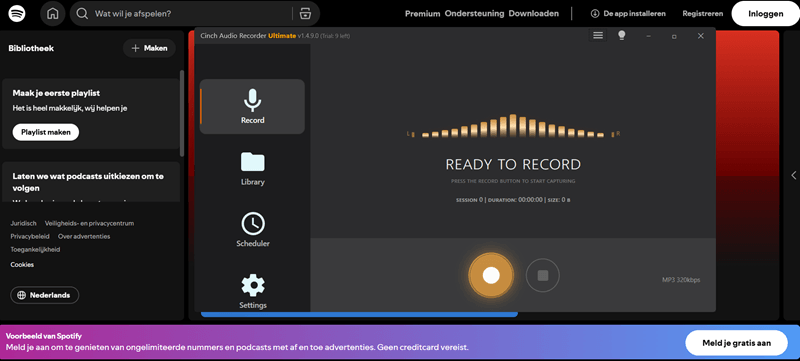Click 'Laten we wat podcasts uitkiezen' heading
This screenshot has width=800, height=361.
(x=88, y=182)
